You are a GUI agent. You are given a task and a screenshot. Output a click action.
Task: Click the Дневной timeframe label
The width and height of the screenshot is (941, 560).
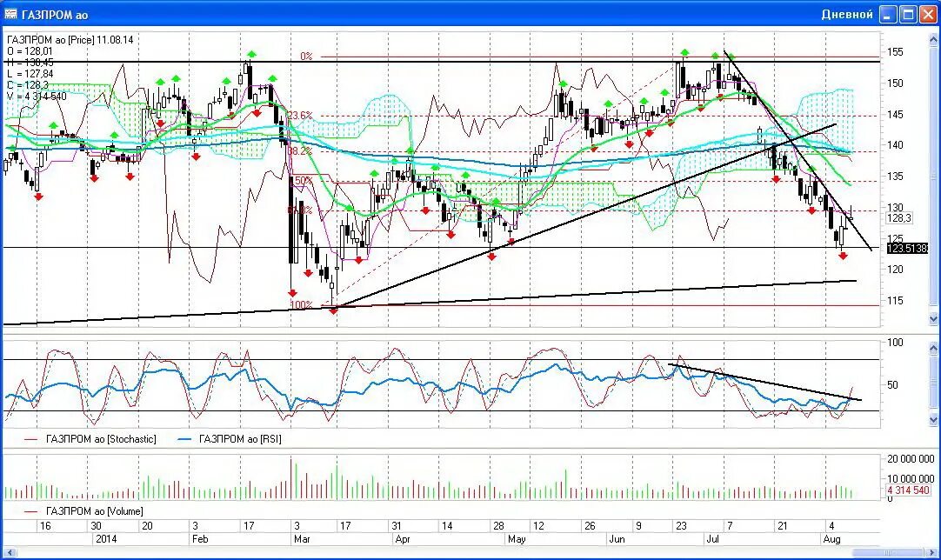tap(847, 15)
